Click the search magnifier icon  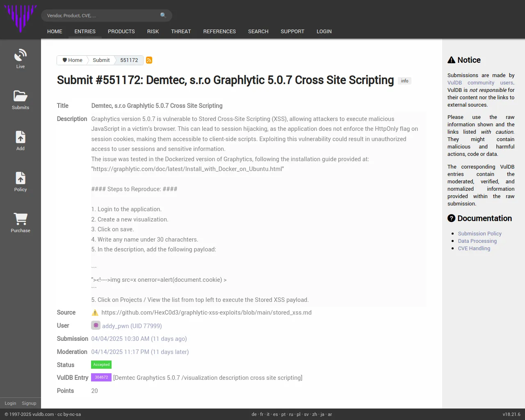tap(163, 15)
